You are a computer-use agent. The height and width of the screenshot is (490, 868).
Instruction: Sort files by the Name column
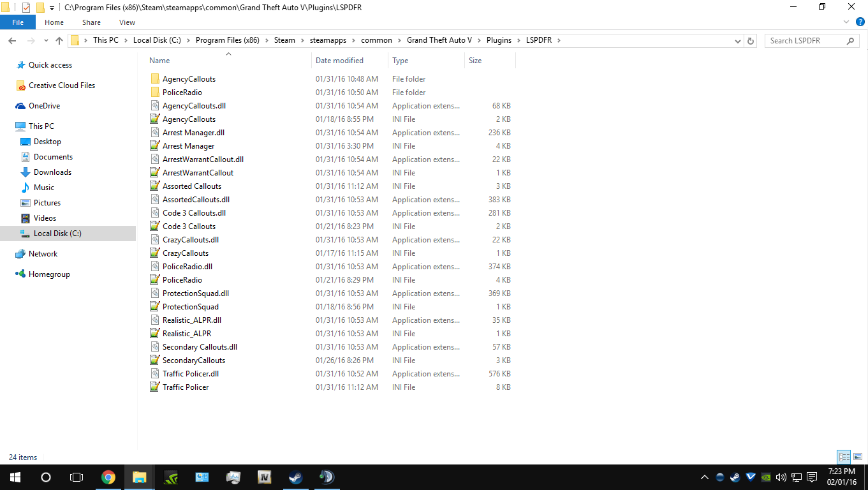pyautogui.click(x=159, y=61)
